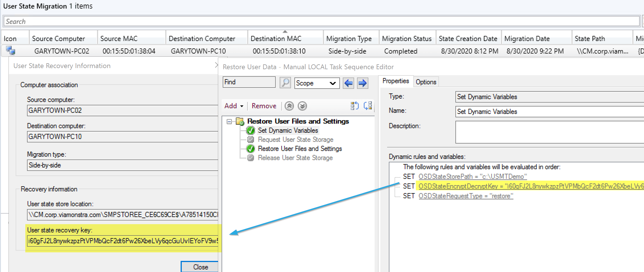Screen dimensions: 644x272
Task: Click the magnifier search icon beside Find
Action: (285, 83)
